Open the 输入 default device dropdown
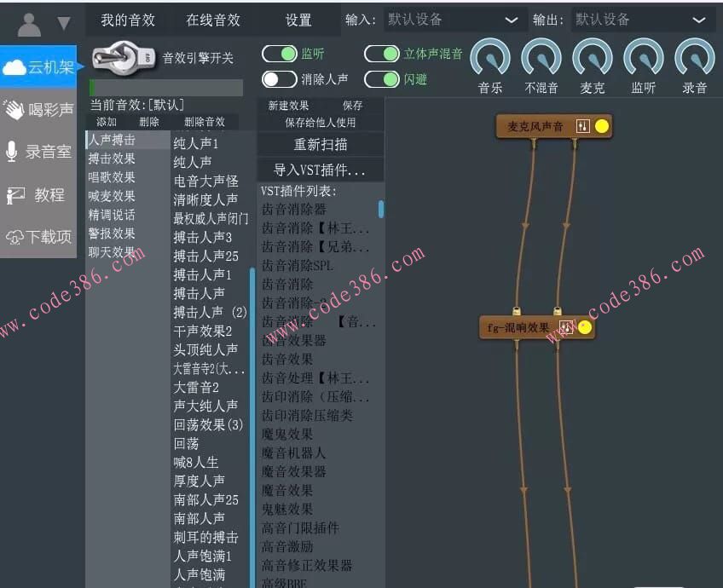 453,18
